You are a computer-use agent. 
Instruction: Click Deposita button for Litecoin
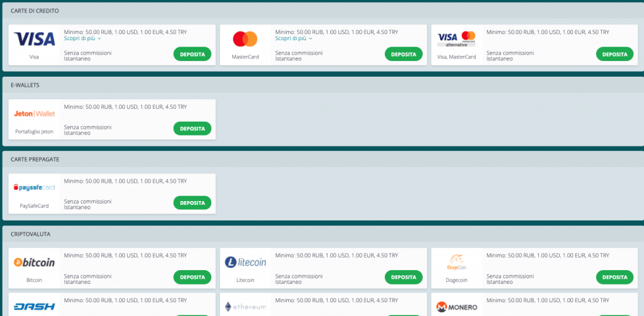[403, 277]
